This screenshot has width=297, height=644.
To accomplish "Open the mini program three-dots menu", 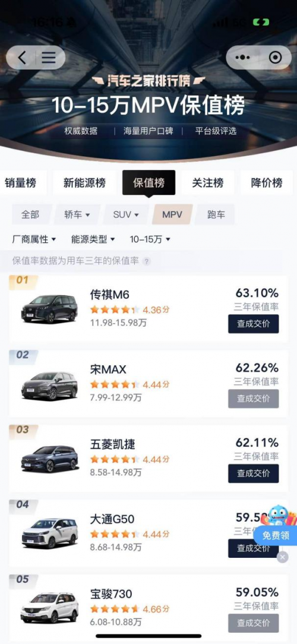I will pos(242,58).
